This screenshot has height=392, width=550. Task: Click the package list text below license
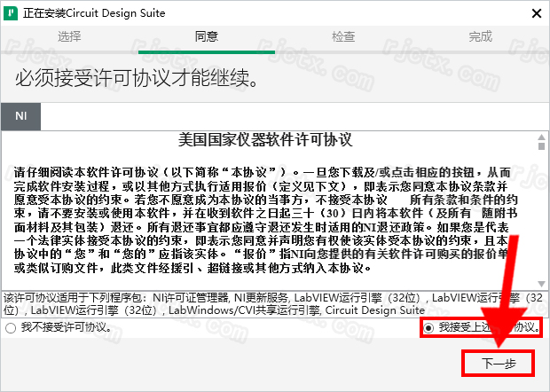(266, 304)
